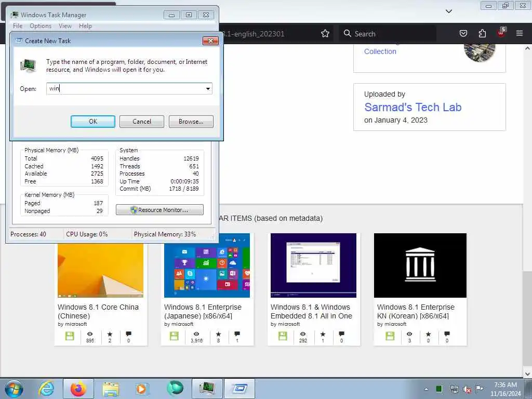Click floppy software icon on Korean card
The width and height of the screenshot is (532, 399).
pos(390,336)
